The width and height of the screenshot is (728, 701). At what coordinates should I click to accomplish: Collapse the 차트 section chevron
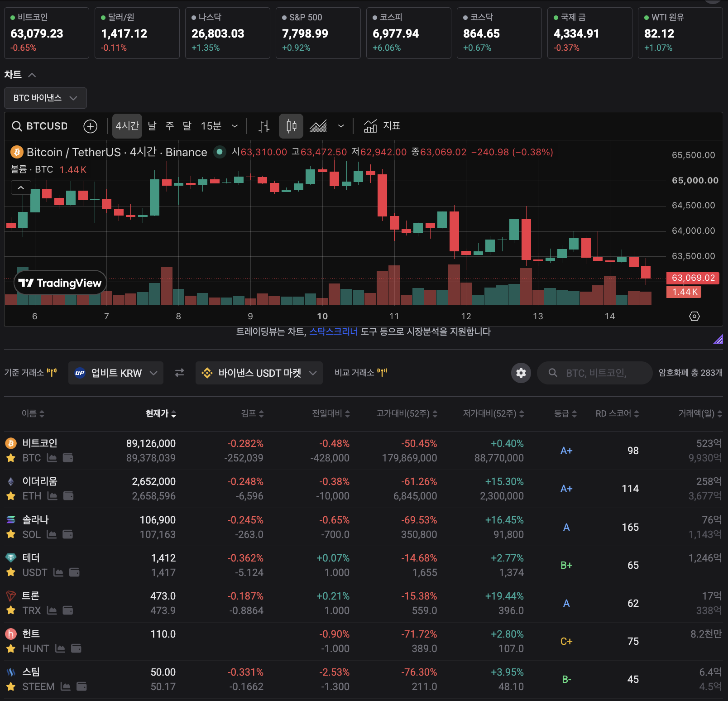[32, 75]
